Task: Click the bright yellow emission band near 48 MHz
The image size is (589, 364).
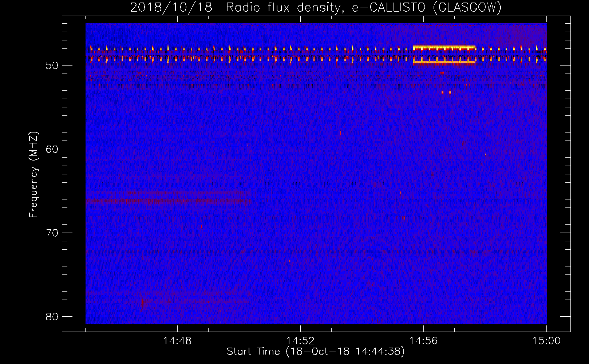Action: pyautogui.click(x=444, y=47)
